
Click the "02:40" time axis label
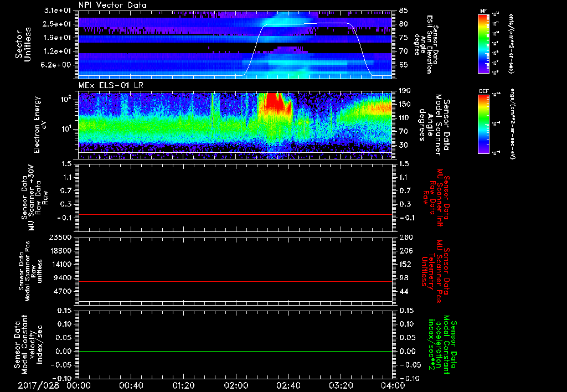288,385
